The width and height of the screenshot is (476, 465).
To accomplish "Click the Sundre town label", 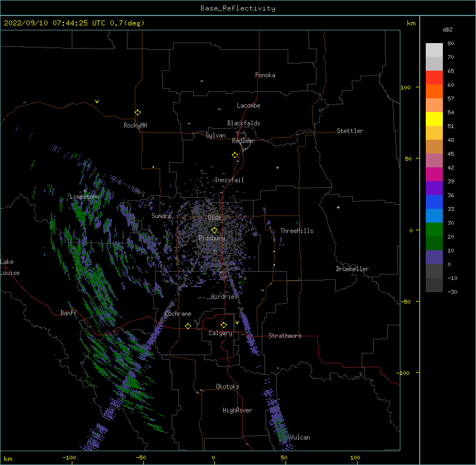I will coord(161,216).
